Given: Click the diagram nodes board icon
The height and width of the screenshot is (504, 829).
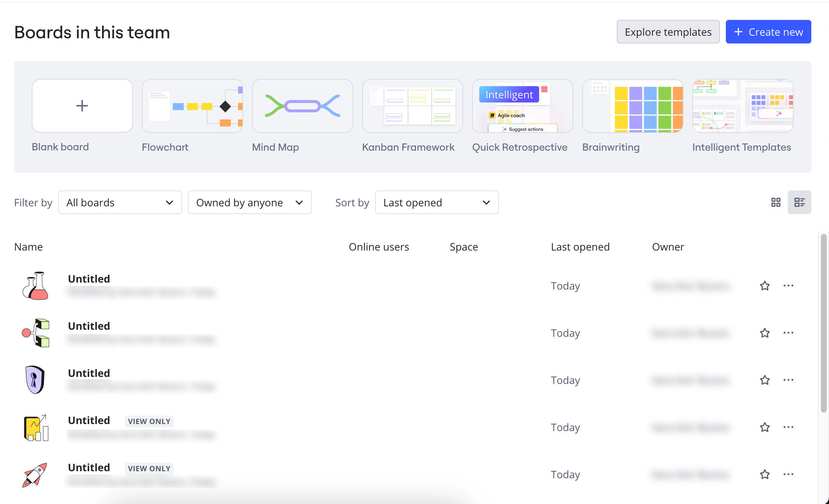Looking at the screenshot, I should pos(35,333).
